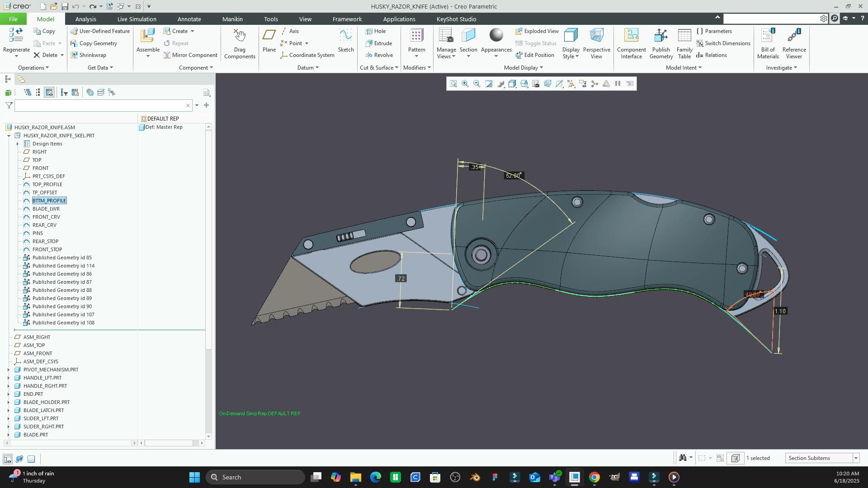Click the Mirror Component button
Viewport: 868px width, 488px height.
click(190, 55)
